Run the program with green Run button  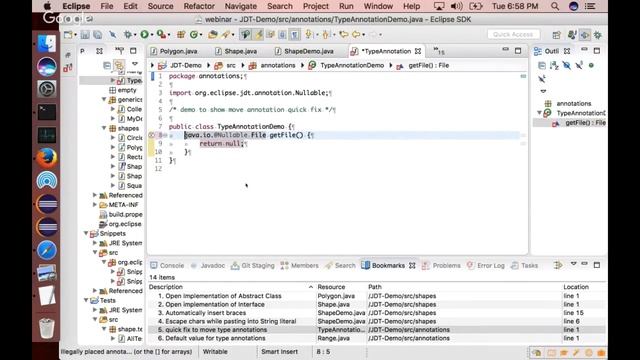pyautogui.click(x=144, y=35)
